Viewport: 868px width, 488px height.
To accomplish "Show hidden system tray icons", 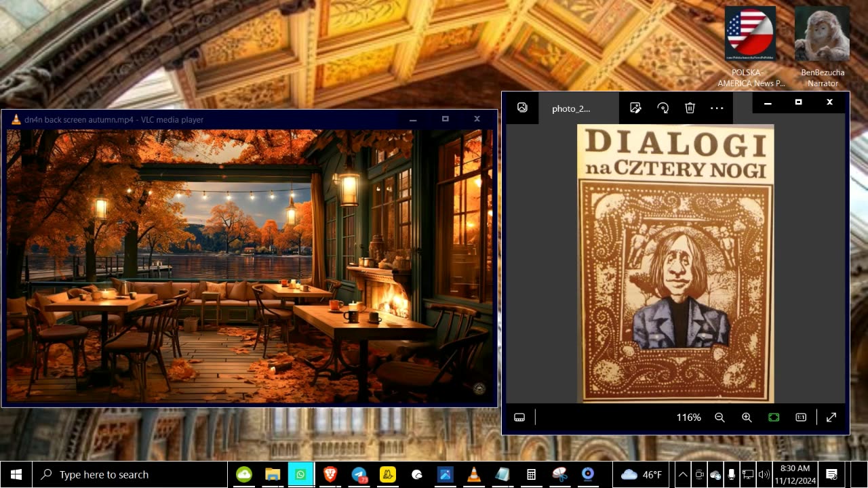I will 683,474.
